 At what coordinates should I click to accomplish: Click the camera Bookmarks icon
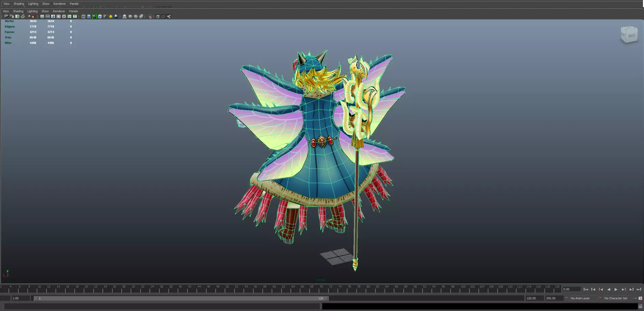tap(17, 16)
